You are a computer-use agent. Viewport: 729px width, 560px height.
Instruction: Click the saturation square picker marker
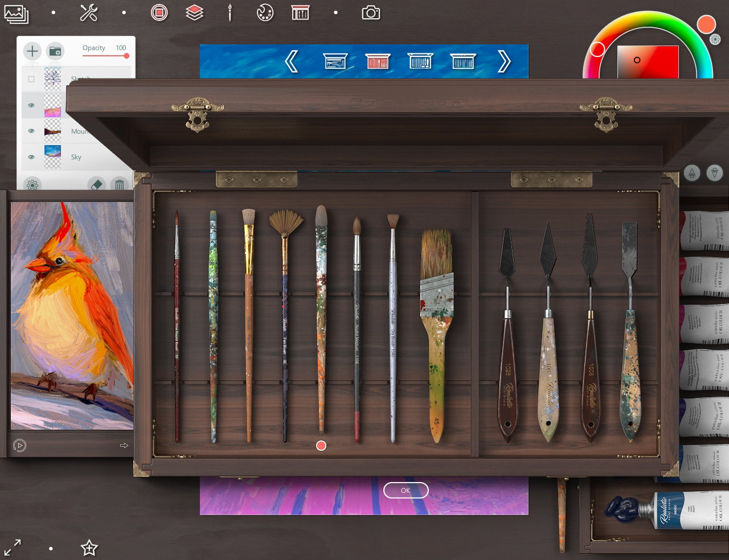coord(637,60)
